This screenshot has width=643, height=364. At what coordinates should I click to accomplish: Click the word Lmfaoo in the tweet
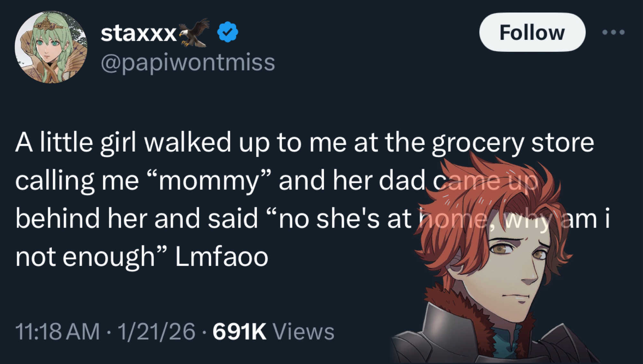point(222,257)
